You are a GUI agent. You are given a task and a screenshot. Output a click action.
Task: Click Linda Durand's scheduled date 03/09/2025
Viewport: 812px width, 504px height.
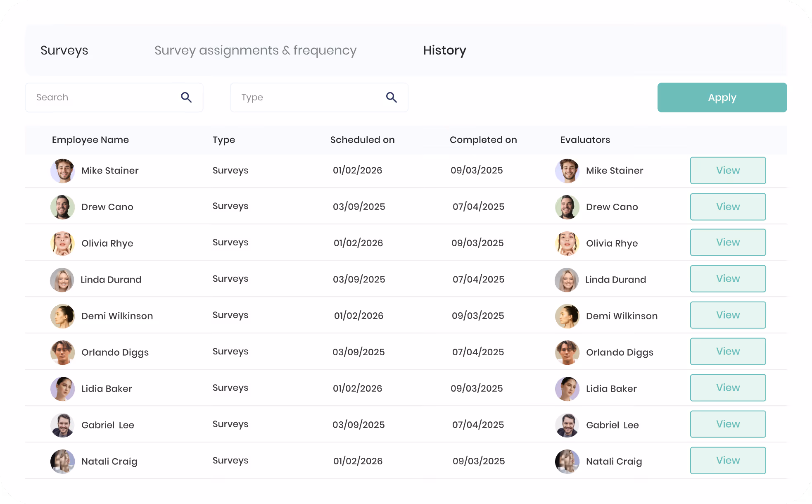point(359,279)
